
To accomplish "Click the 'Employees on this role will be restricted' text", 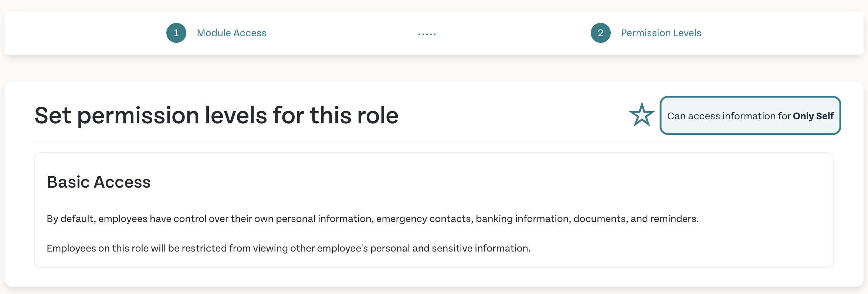I will [x=289, y=248].
